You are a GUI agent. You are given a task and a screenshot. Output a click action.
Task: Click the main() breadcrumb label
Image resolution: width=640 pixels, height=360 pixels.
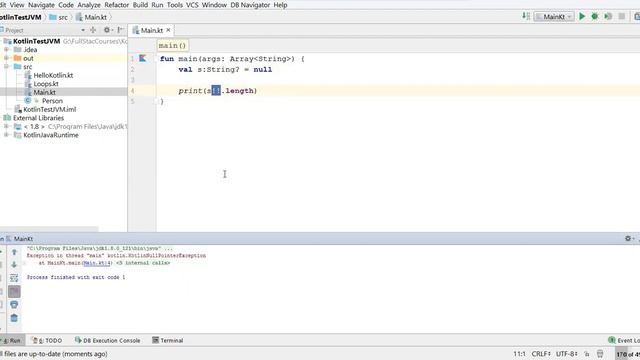[x=172, y=45]
